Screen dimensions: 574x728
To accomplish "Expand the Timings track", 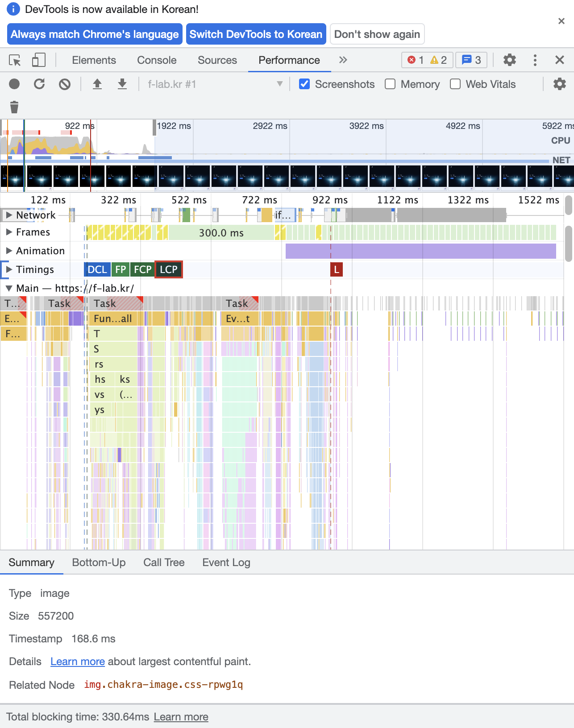I will point(9,269).
